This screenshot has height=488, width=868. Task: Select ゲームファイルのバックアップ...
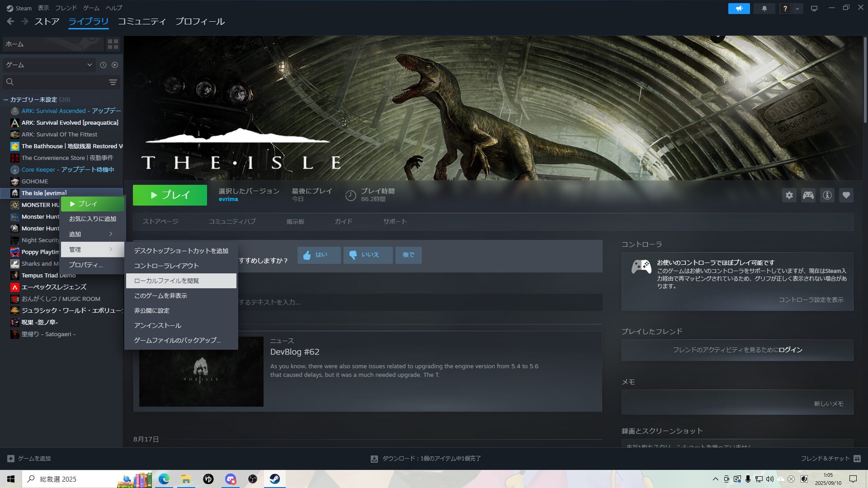tap(181, 340)
